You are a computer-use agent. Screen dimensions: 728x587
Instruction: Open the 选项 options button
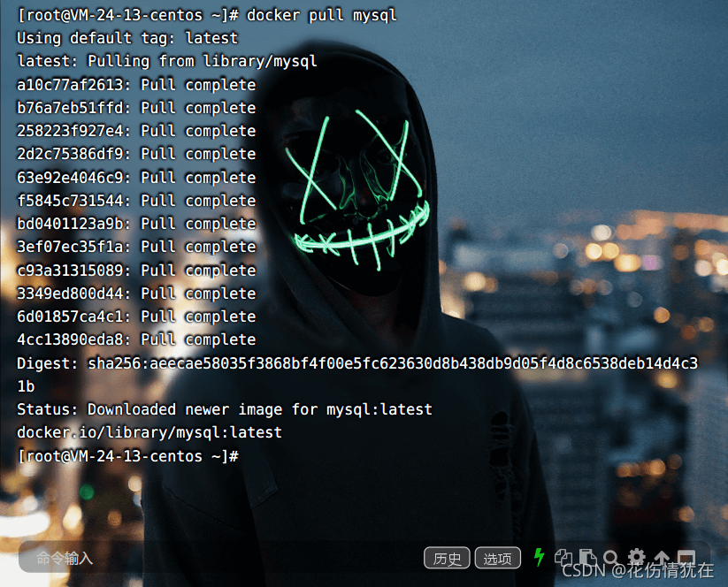tap(498, 558)
